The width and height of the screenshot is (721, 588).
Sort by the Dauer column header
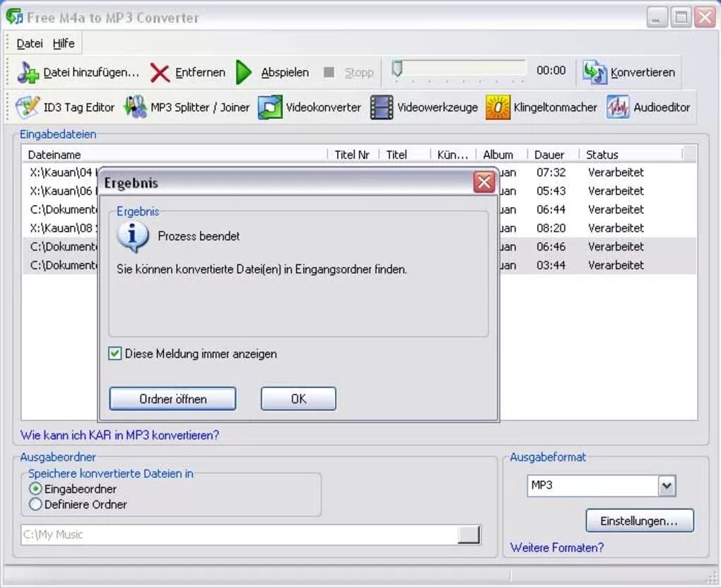click(553, 155)
